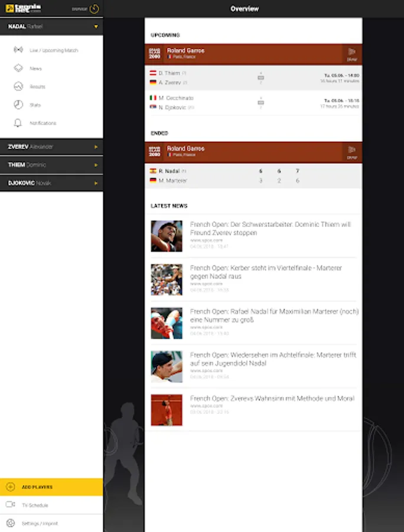Open news thumbnail for Thiem Schwerstarbeiter article
The image size is (404, 532).
point(167,236)
